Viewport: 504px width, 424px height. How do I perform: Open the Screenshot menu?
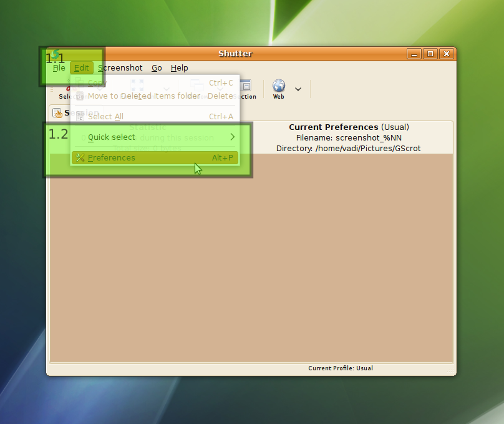pos(120,68)
